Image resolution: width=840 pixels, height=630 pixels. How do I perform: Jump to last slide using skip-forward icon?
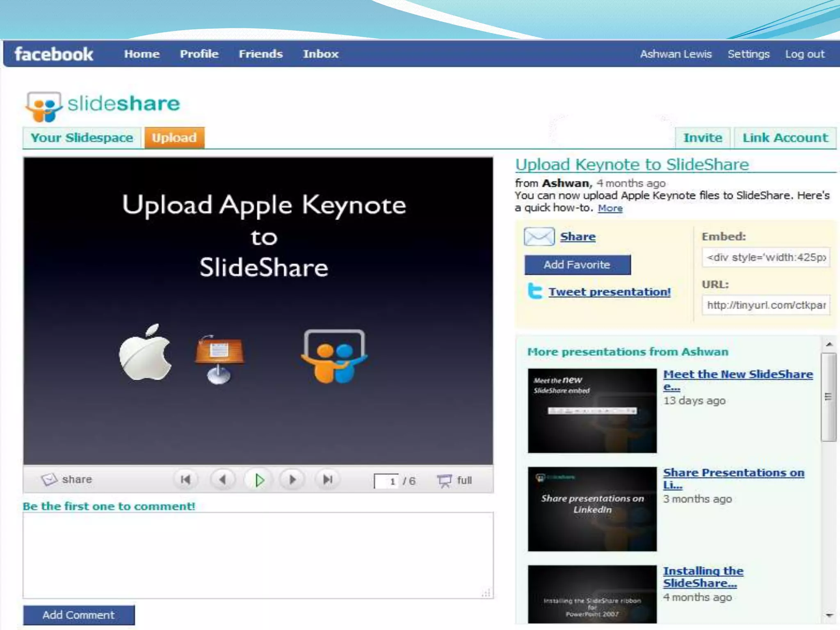point(328,479)
